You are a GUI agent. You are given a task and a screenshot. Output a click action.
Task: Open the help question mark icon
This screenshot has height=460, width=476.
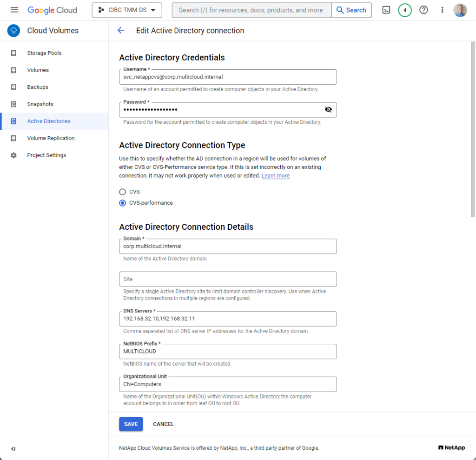click(x=423, y=10)
